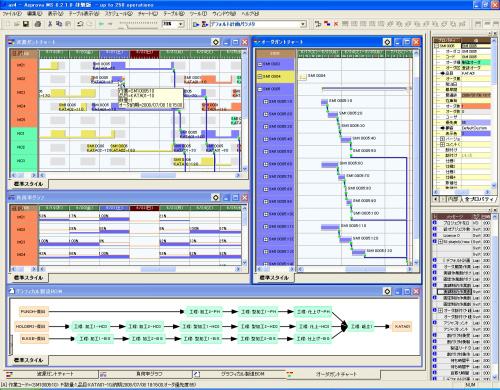Click the zoom slider in toolbar

138,24
